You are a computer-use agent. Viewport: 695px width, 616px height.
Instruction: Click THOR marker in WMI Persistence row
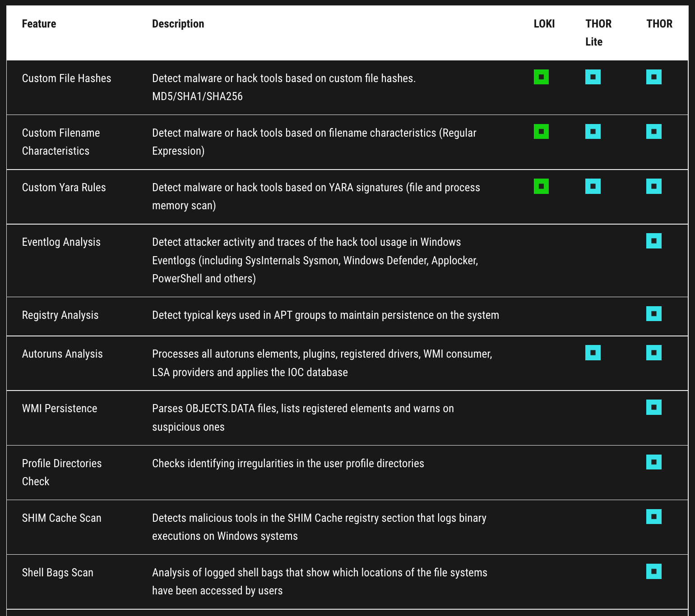[x=653, y=407]
